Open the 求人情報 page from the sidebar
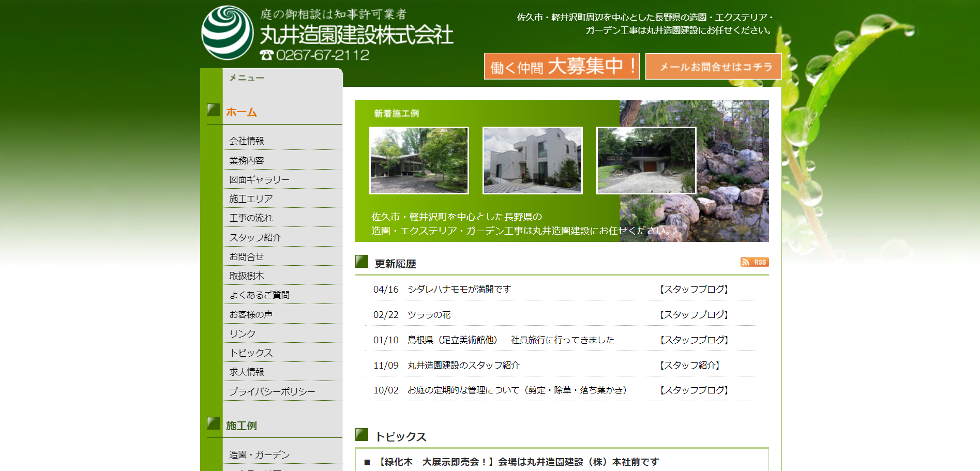This screenshot has height=471, width=980. click(x=248, y=371)
